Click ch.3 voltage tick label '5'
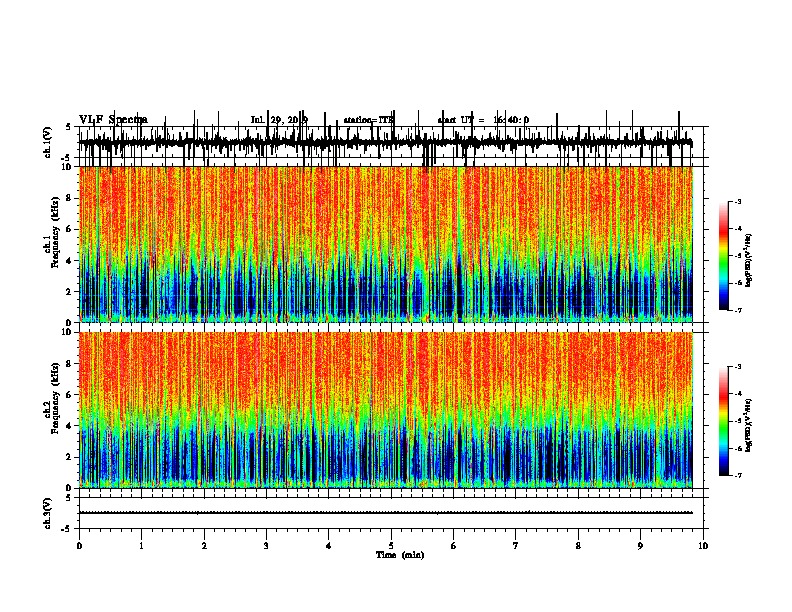This screenshot has width=792, height=612. coord(68,498)
